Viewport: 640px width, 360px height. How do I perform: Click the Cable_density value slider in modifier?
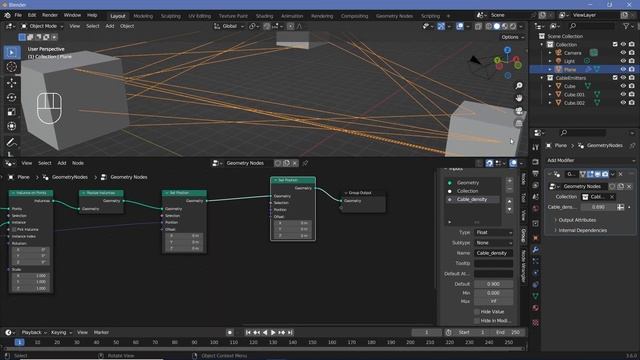(x=598, y=207)
